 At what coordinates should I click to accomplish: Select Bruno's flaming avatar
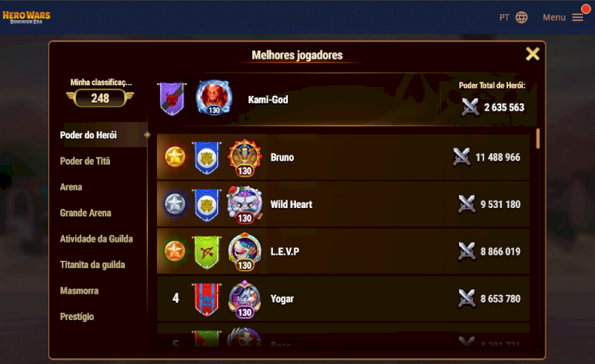point(245,158)
